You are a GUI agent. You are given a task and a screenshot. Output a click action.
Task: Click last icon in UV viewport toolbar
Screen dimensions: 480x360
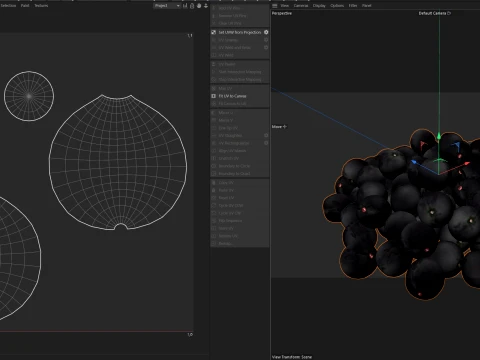pyautogui.click(x=206, y=6)
